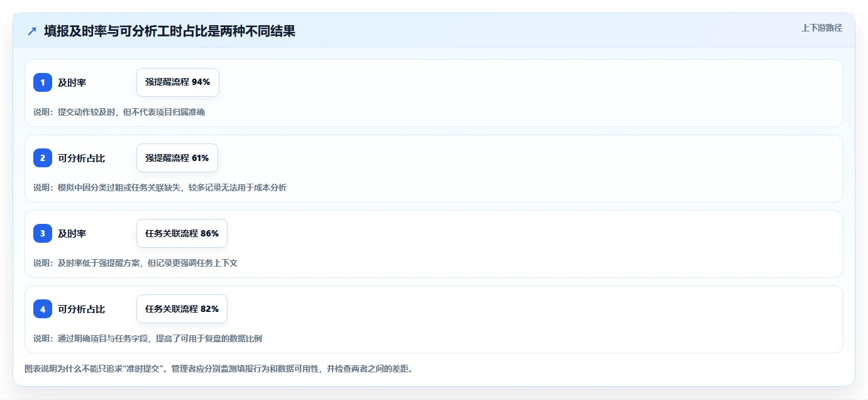Click the note 及时率低于强提醒方案
868x400 pixels.
point(136,263)
